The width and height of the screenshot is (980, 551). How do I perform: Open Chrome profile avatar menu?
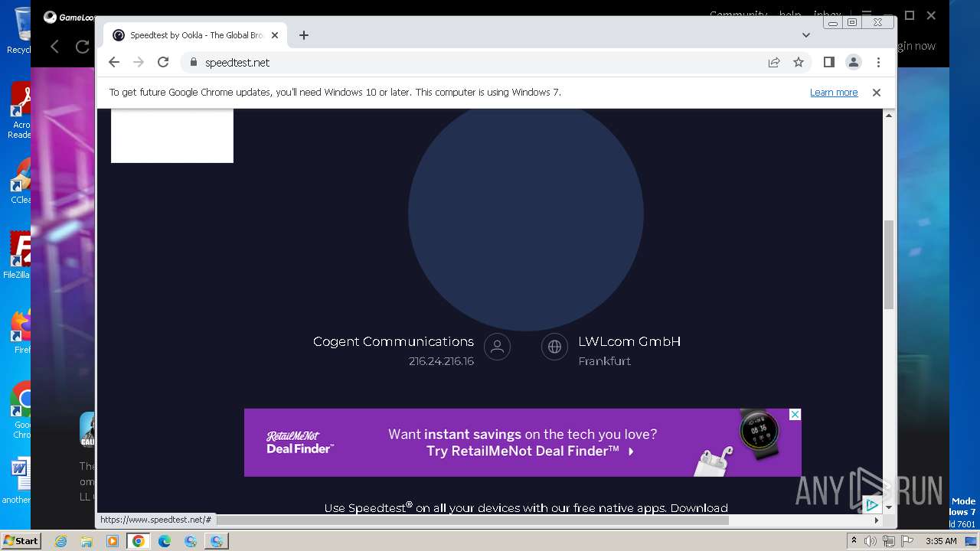tap(854, 62)
